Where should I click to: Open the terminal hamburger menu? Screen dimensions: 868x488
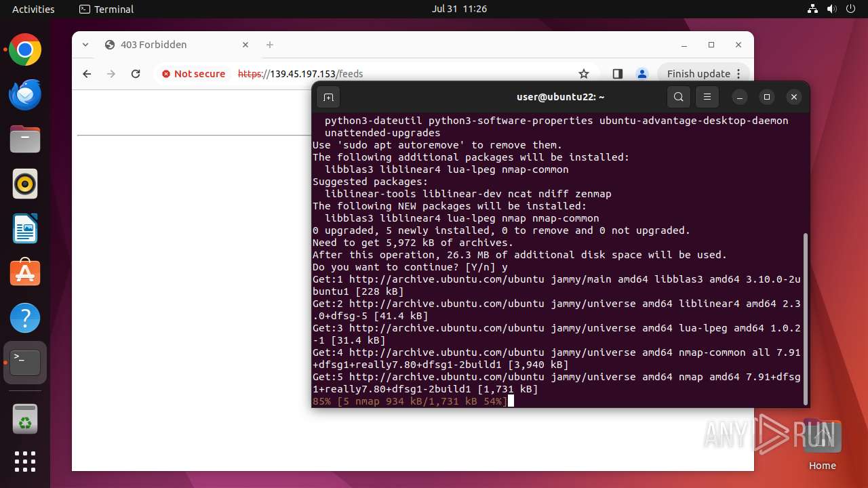point(707,97)
